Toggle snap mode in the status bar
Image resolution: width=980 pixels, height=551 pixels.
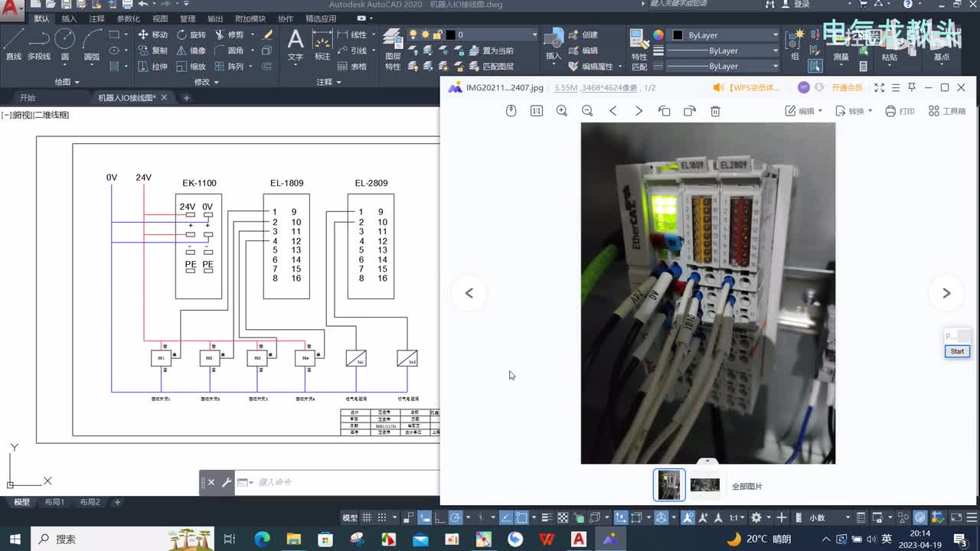click(x=382, y=517)
